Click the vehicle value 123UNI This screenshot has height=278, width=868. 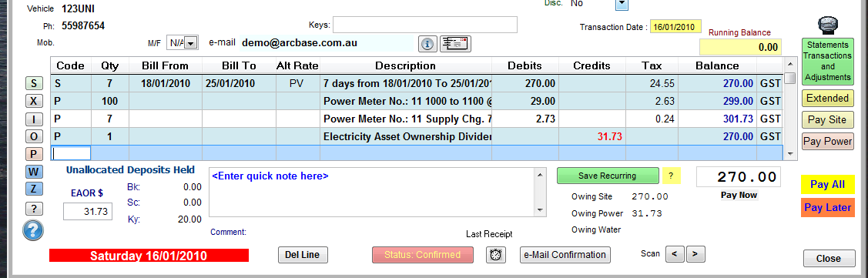79,8
